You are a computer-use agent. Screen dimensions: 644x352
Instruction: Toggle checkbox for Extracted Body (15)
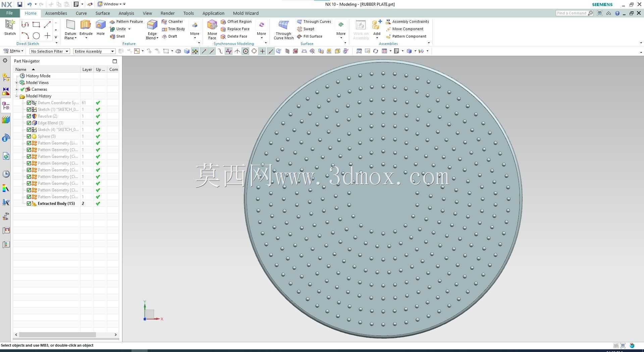29,204
